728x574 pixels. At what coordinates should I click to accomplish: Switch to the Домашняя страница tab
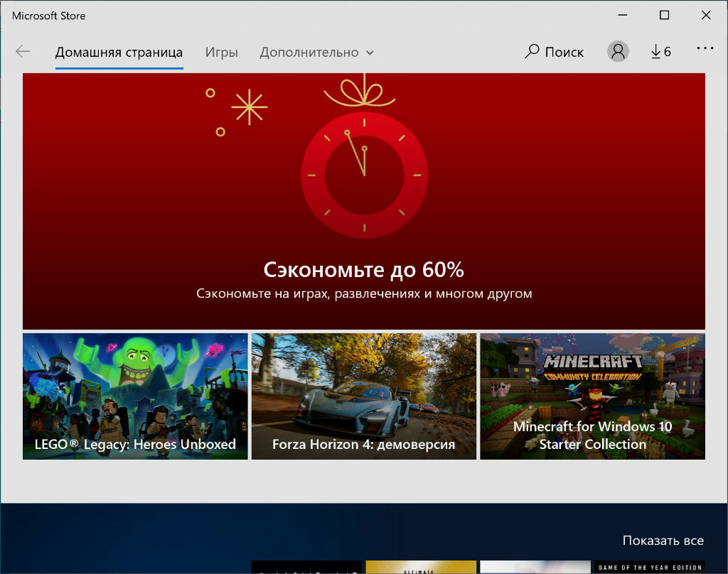[119, 52]
